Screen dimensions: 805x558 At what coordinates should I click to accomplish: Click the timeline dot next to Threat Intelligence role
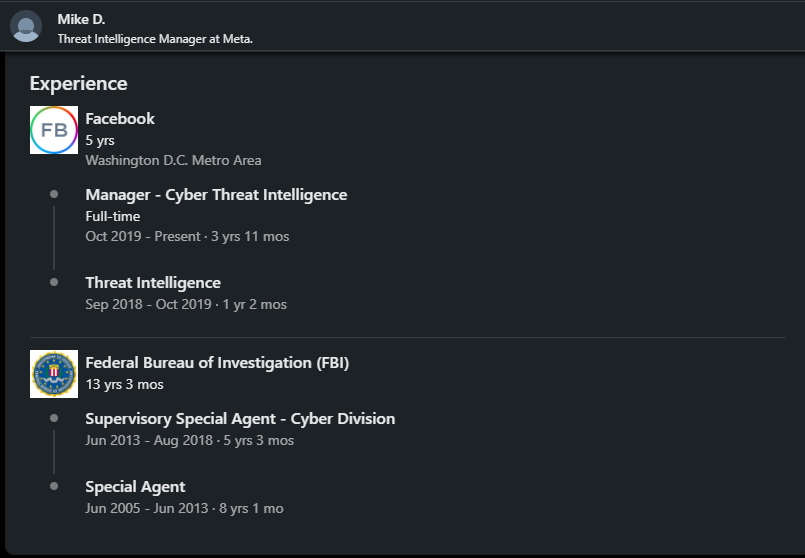(x=54, y=282)
